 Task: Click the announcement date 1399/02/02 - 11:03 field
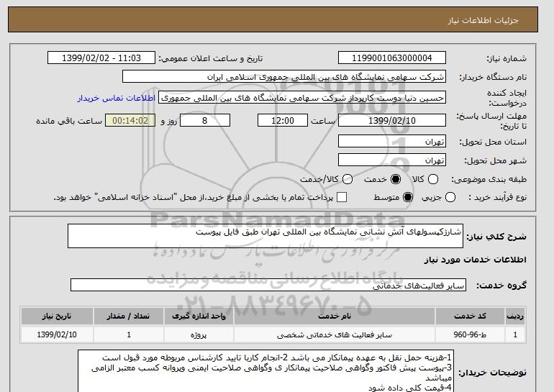[x=101, y=58]
